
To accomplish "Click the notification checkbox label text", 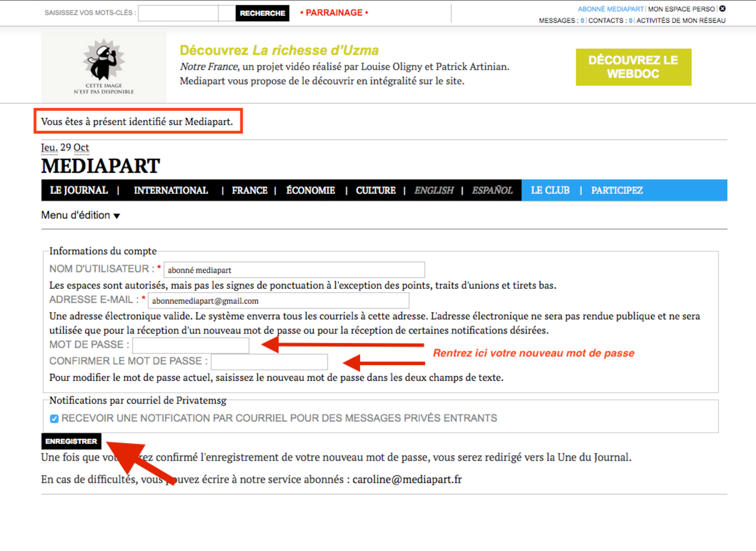I will tap(279, 418).
